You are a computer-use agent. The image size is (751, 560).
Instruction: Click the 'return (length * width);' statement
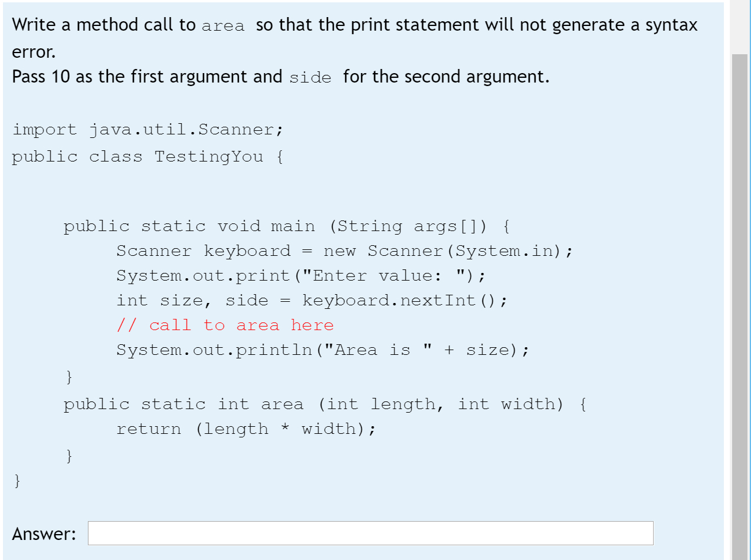click(245, 429)
